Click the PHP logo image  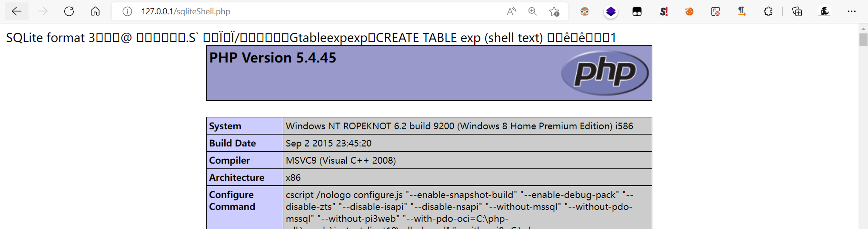pyautogui.click(x=605, y=73)
